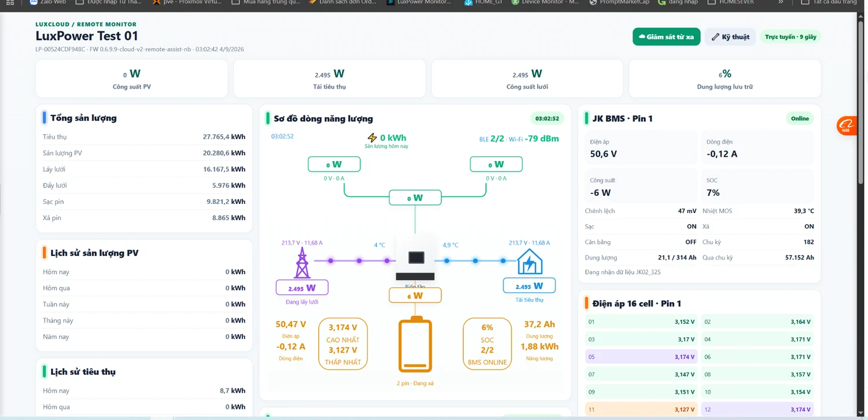
Task: Open the HOMESEVER bookmark folder
Action: (732, 2)
